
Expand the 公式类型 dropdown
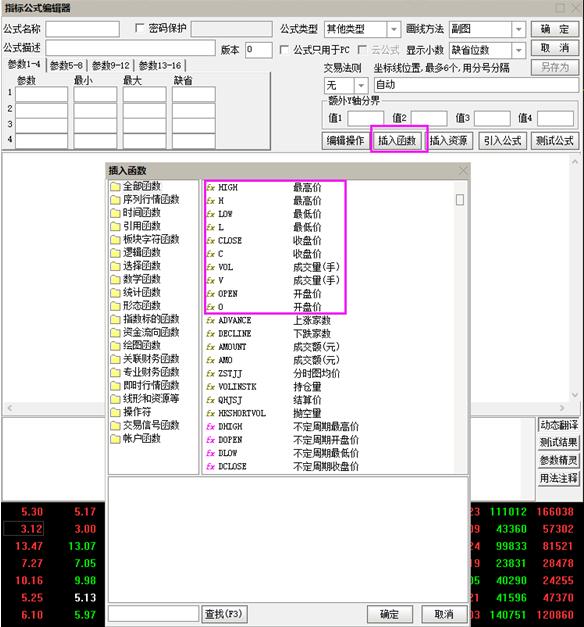[394, 29]
